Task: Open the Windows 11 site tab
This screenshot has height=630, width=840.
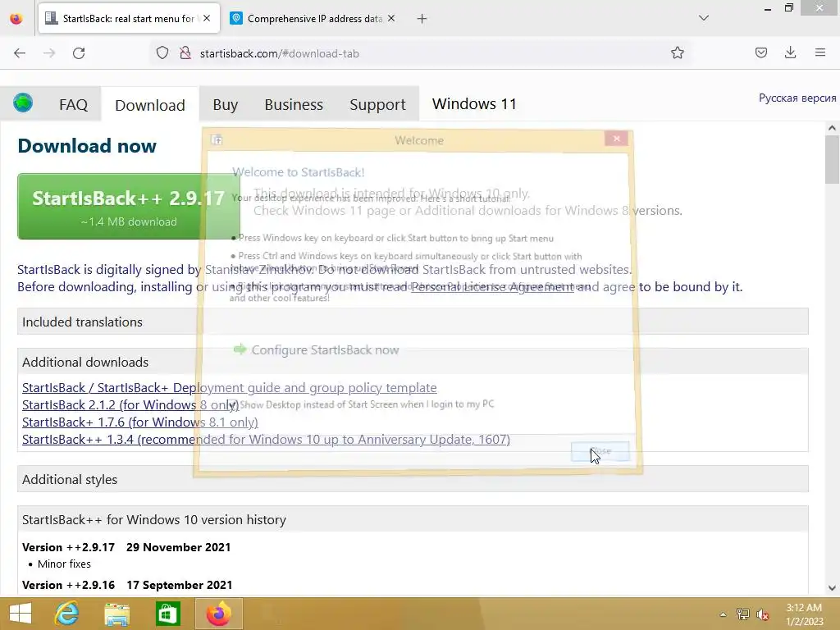Action: coord(474,103)
